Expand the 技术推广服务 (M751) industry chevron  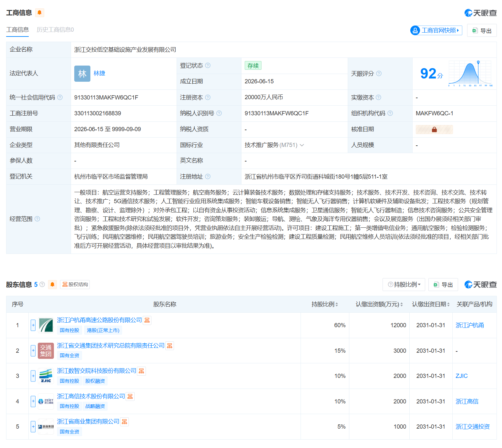click(x=302, y=145)
